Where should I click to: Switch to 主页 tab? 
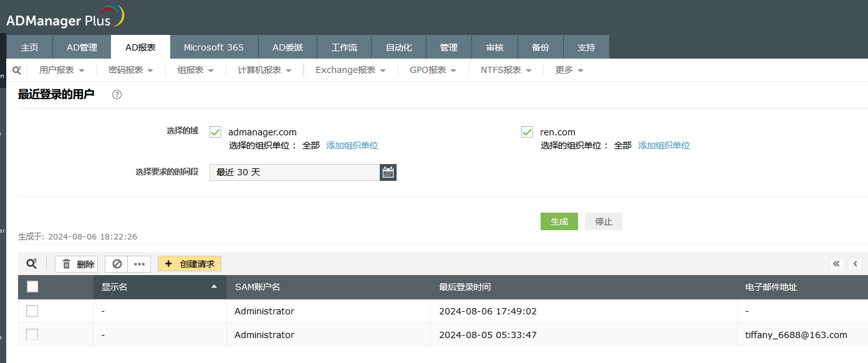(29, 47)
